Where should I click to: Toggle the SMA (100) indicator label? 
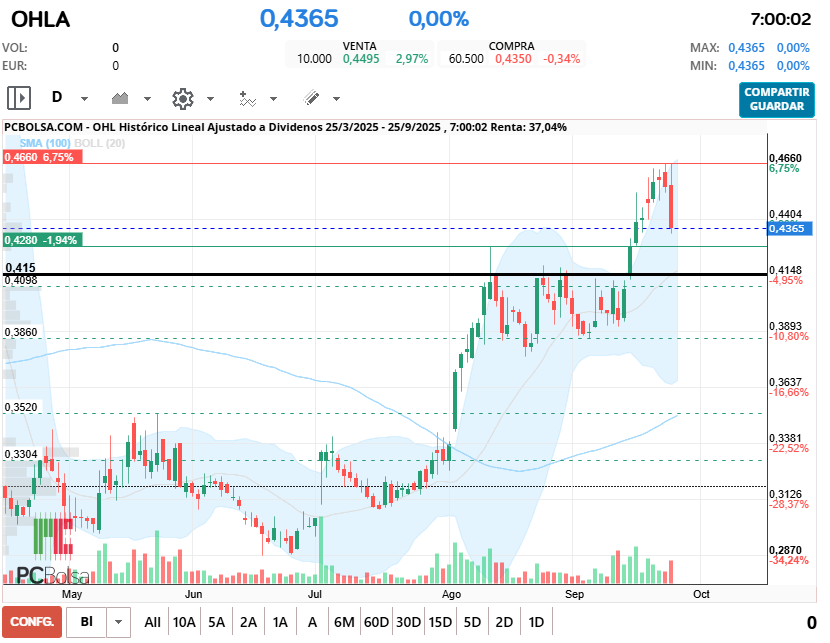[45, 143]
